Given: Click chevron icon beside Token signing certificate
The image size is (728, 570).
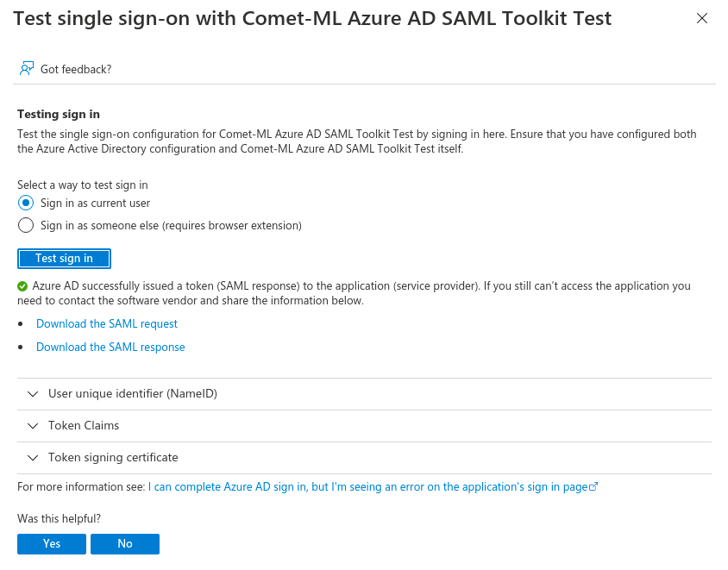Looking at the screenshot, I should pyautogui.click(x=33, y=458).
